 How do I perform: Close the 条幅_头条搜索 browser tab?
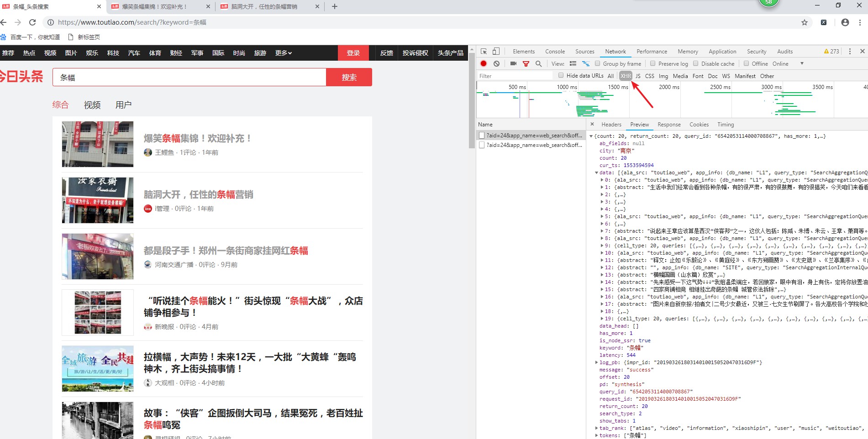tap(99, 6)
